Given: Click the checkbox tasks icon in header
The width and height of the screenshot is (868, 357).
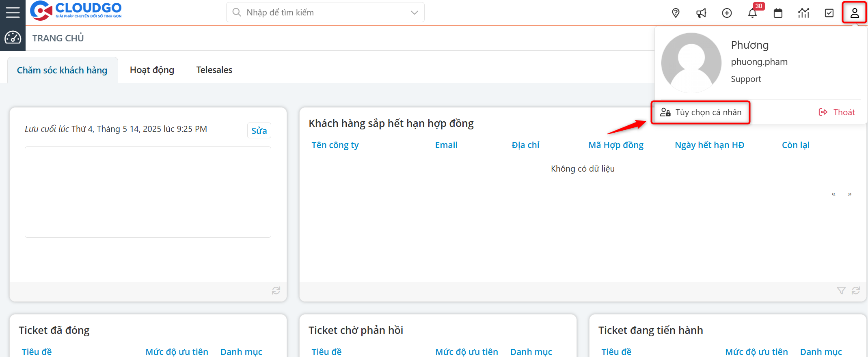Looking at the screenshot, I should 829,13.
